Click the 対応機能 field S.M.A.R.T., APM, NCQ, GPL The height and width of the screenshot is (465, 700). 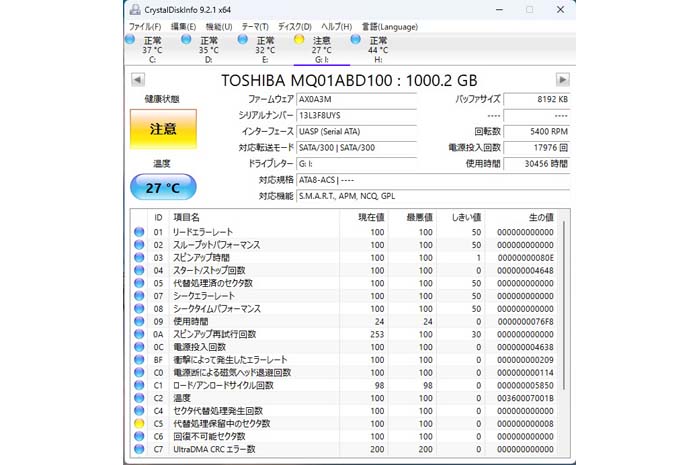(433, 196)
